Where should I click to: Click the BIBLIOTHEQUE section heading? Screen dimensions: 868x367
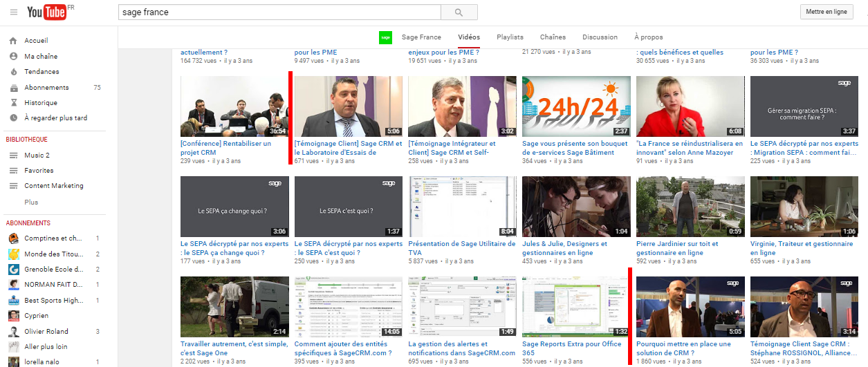click(x=27, y=140)
